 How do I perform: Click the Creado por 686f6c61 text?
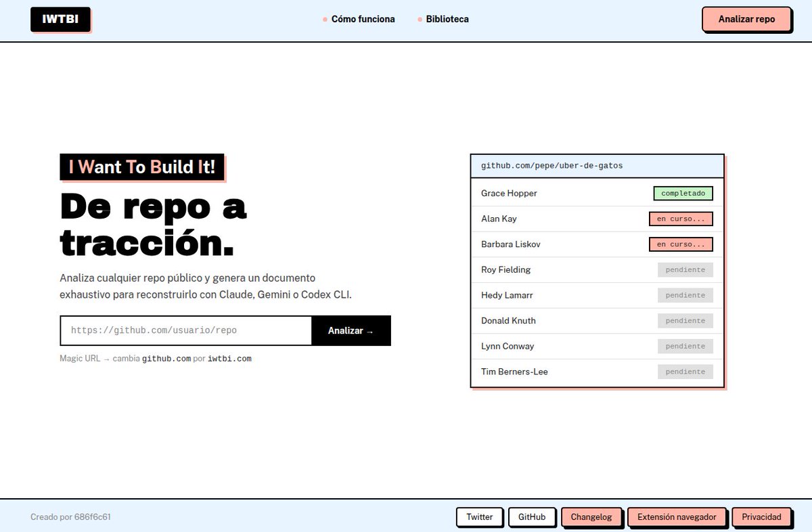click(x=70, y=517)
